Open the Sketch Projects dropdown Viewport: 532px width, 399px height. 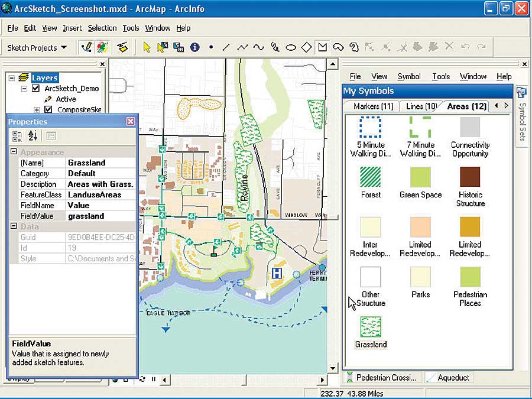[38, 47]
